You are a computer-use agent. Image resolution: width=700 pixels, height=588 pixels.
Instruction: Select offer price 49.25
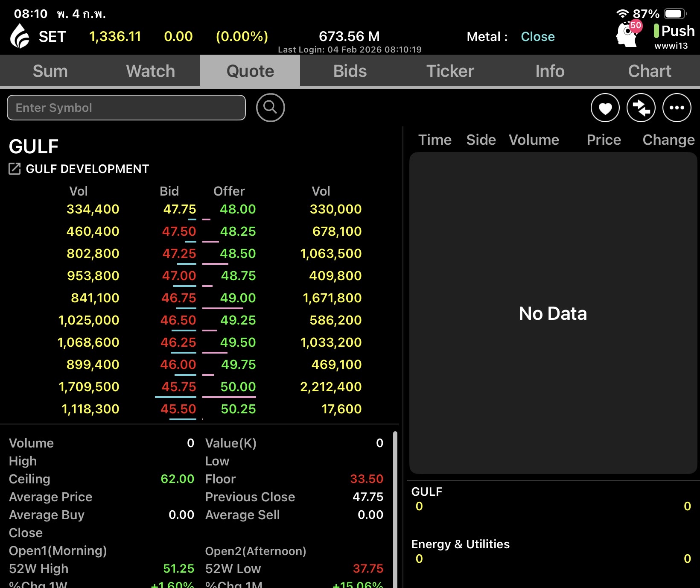pyautogui.click(x=238, y=320)
